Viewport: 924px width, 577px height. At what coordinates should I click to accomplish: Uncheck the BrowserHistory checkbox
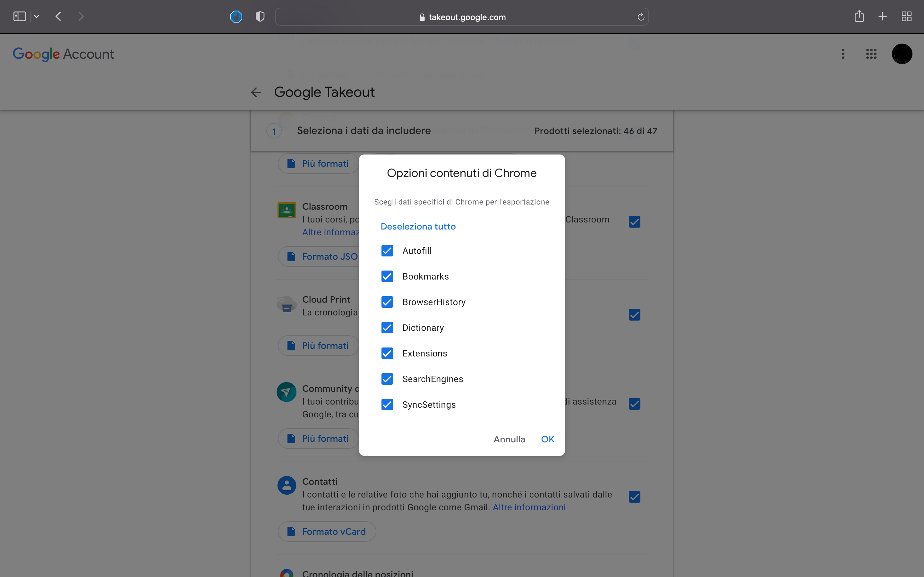pos(387,302)
